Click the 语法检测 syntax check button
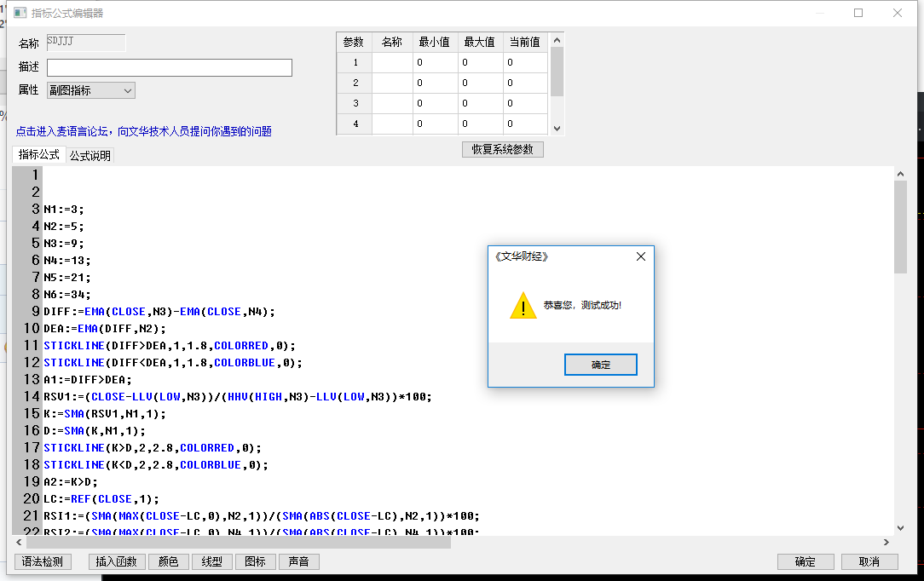The image size is (924, 581). point(43,561)
